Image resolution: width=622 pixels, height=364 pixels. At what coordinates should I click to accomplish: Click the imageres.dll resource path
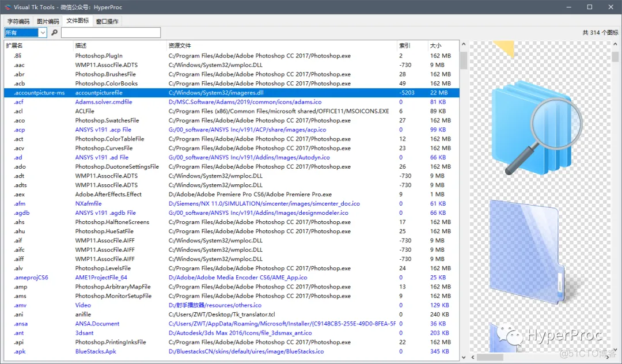point(216,93)
